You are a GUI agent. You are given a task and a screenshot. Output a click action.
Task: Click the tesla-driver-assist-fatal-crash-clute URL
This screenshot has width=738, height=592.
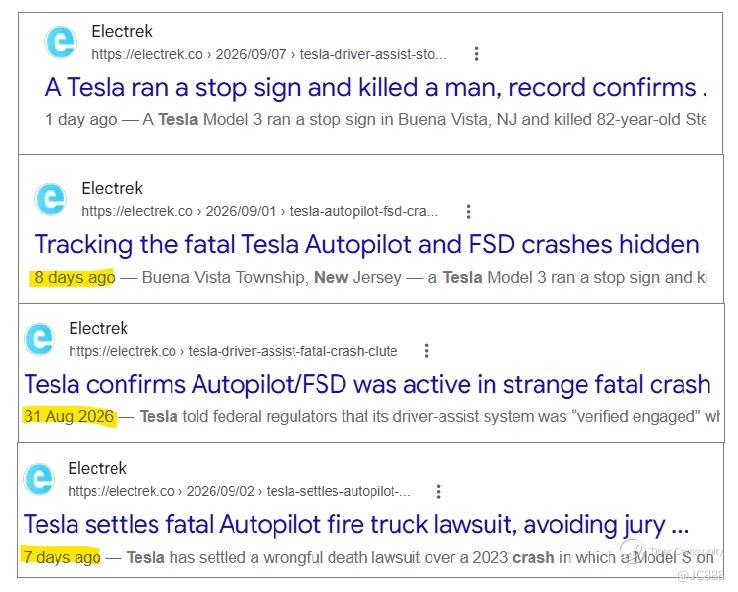tap(233, 351)
